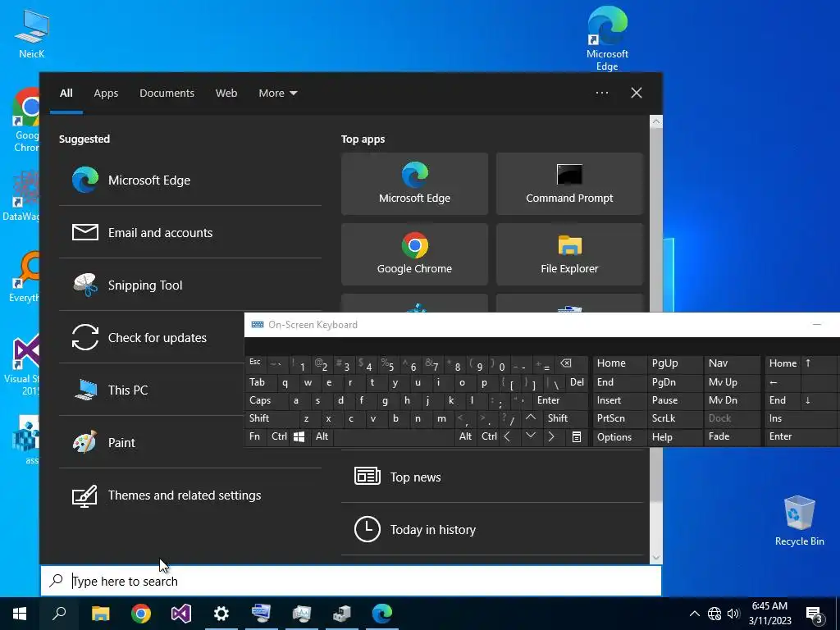Viewport: 840px width, 630px height.
Task: Open Today in history quick search
Action: (492, 529)
